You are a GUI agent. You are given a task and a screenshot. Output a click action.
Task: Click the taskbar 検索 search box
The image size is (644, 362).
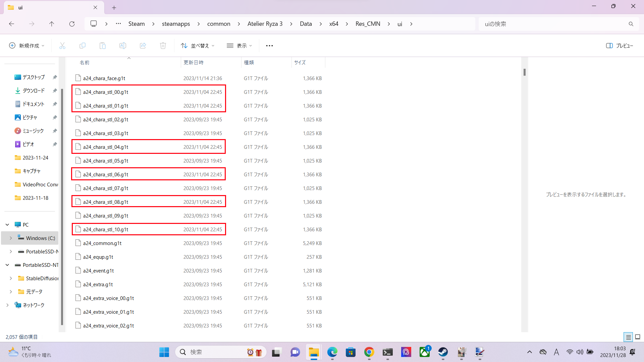pos(220,352)
